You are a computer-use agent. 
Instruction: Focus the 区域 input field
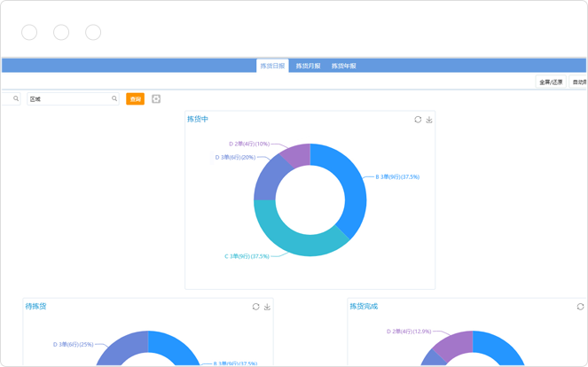(69, 99)
